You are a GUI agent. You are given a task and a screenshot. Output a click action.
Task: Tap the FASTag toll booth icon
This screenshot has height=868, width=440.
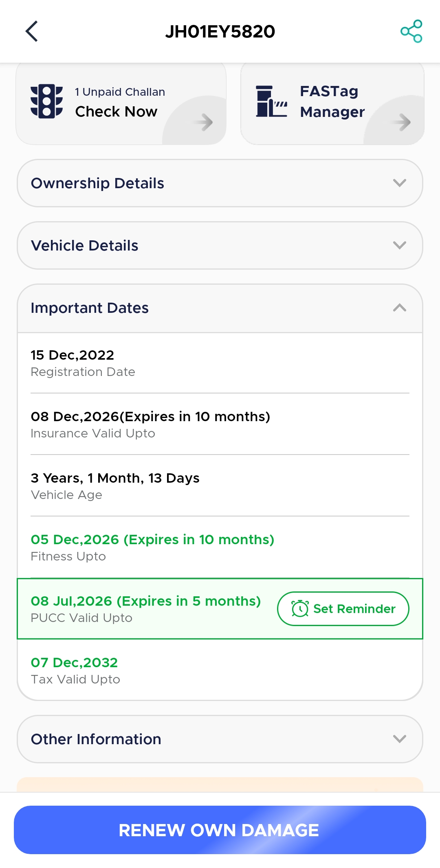271,101
